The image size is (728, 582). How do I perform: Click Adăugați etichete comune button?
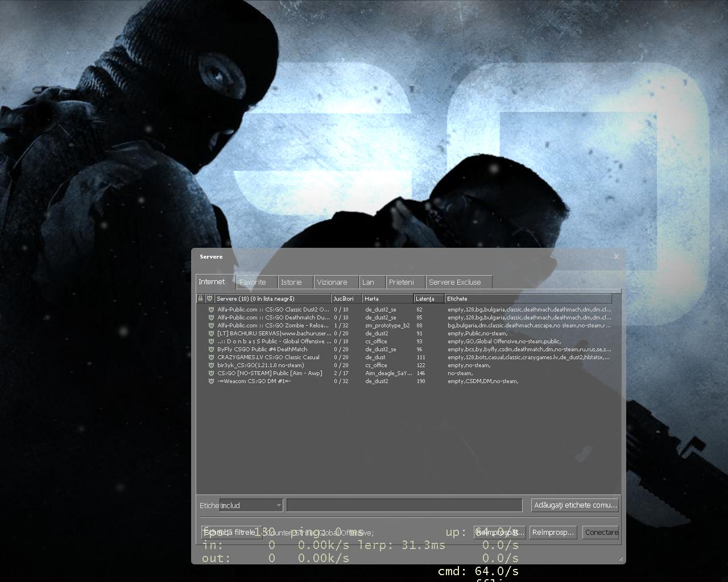pos(575,505)
